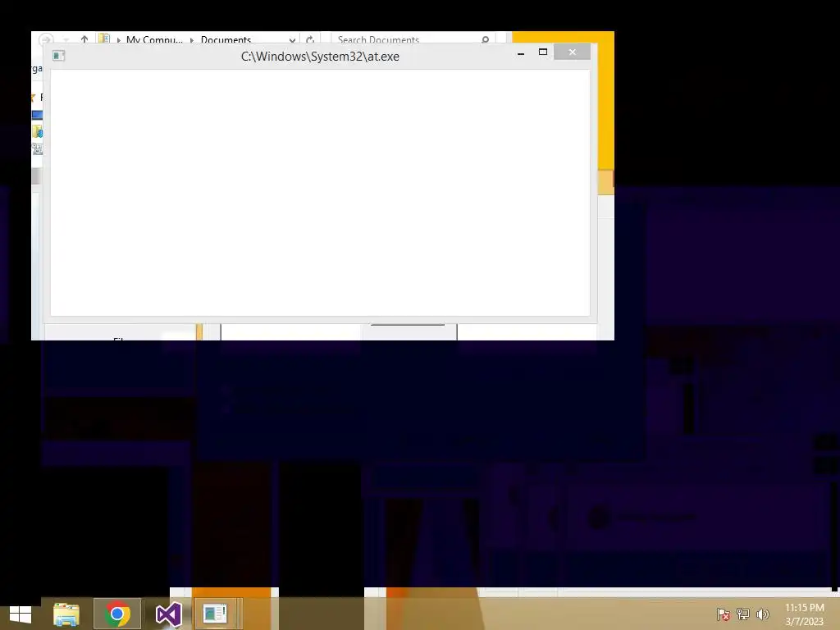Click the folder icon in Explorer address bar

[104, 39]
